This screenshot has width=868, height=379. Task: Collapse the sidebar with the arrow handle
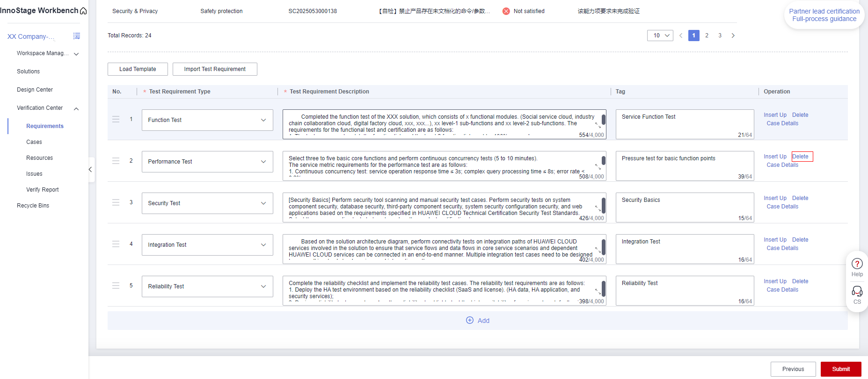pos(90,170)
